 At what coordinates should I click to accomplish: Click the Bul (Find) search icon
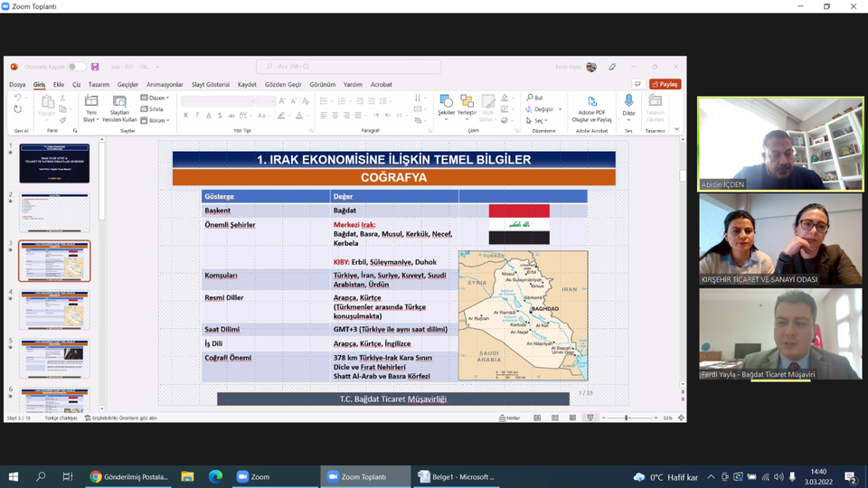coord(530,98)
